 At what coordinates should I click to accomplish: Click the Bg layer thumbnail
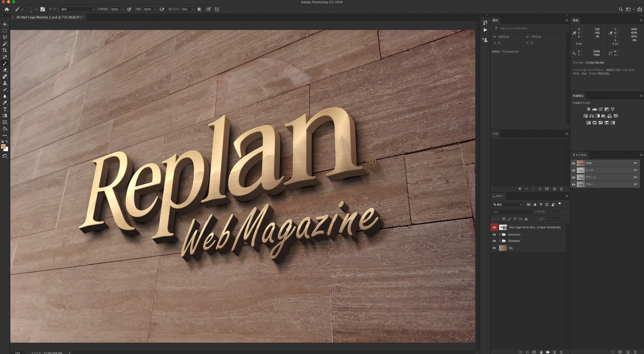click(x=503, y=248)
